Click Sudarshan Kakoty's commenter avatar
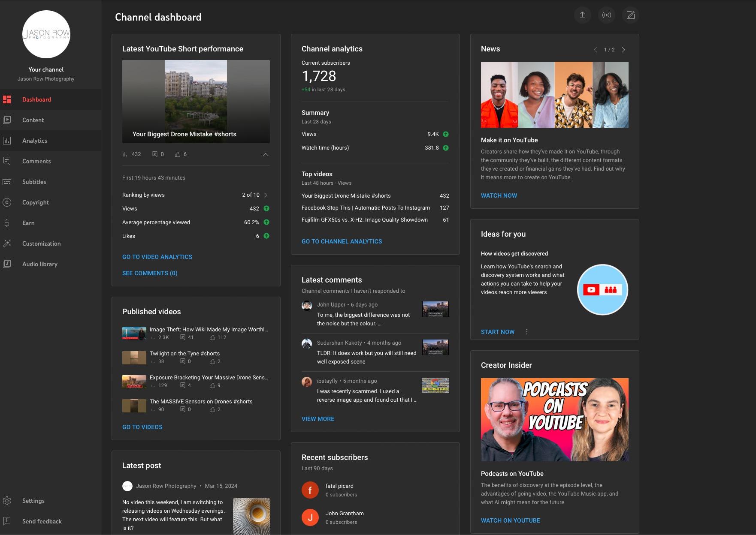The image size is (756, 535). tap(307, 344)
